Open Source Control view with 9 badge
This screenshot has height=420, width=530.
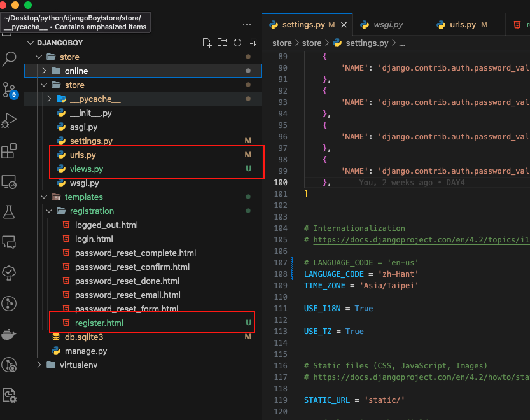point(9,90)
